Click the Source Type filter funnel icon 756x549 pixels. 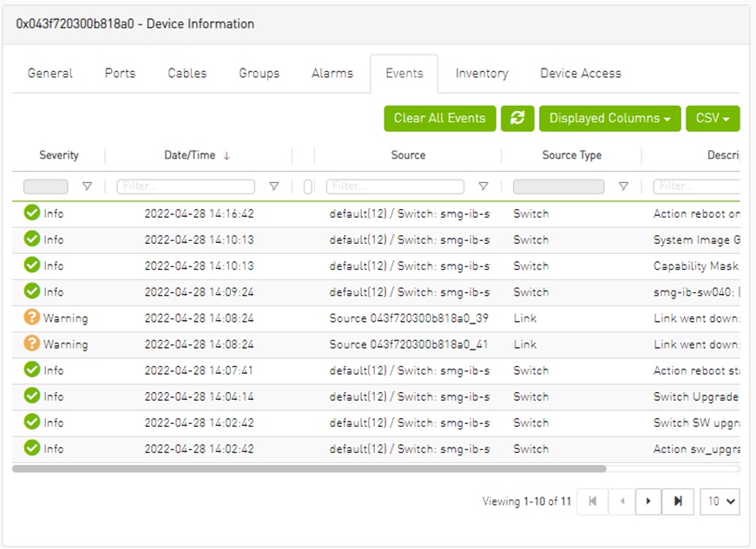click(x=623, y=186)
